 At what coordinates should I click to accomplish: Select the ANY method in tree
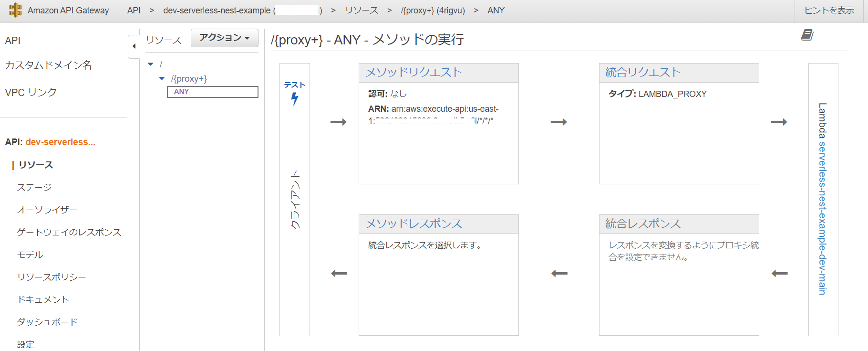pyautogui.click(x=213, y=92)
